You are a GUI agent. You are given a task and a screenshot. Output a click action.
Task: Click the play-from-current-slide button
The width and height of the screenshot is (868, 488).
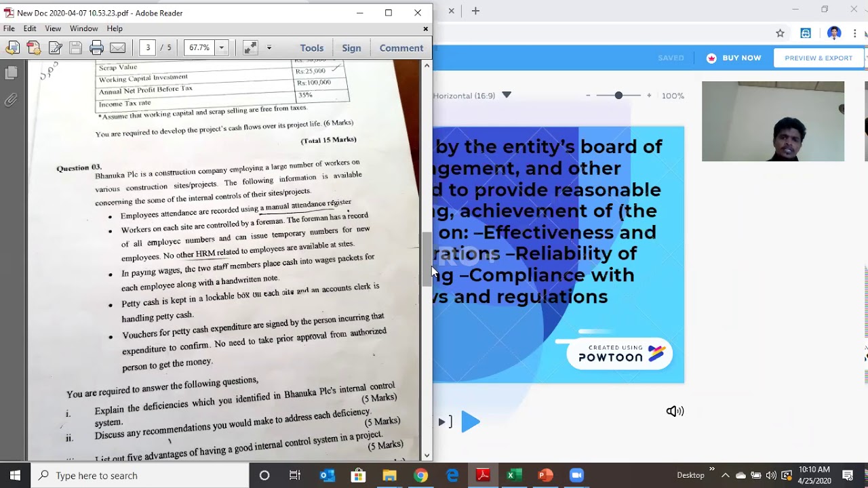(x=444, y=422)
